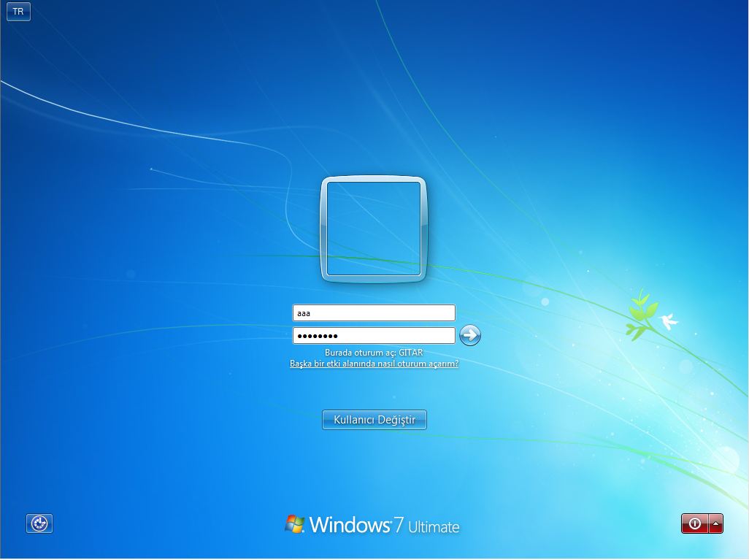This screenshot has width=749, height=560.
Task: Click the Kullanıcı Değiştir button
Action: point(374,420)
